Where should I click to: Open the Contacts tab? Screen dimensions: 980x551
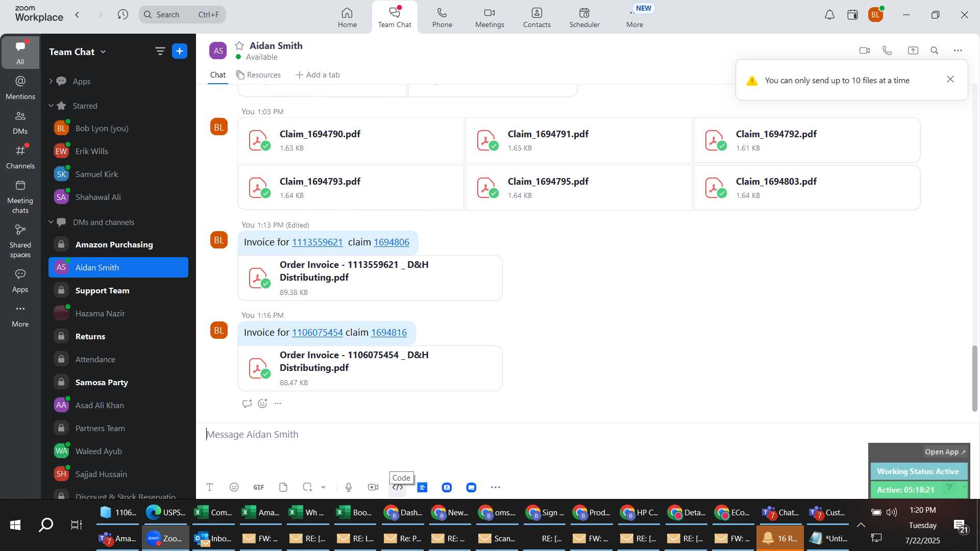click(536, 17)
